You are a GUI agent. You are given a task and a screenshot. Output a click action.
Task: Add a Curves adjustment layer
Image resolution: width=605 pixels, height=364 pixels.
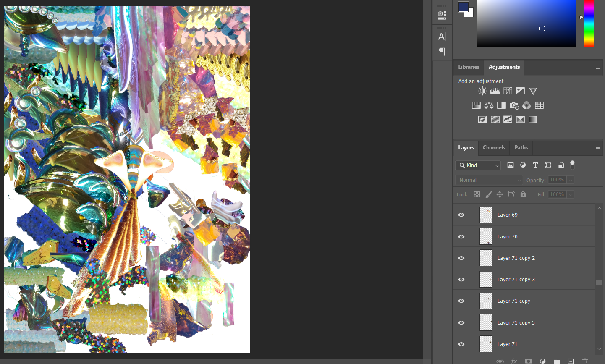508,91
